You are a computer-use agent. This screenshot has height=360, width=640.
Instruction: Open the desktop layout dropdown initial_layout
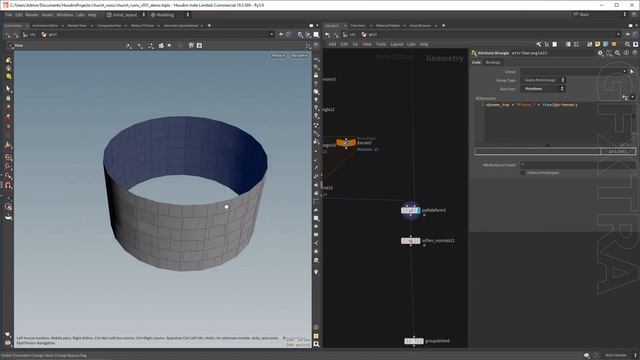126,15
